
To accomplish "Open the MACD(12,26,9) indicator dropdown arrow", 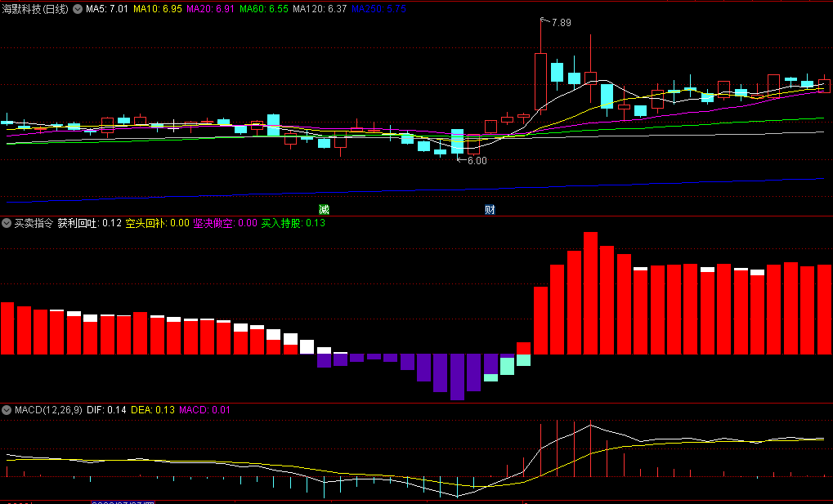I will [x=7, y=410].
